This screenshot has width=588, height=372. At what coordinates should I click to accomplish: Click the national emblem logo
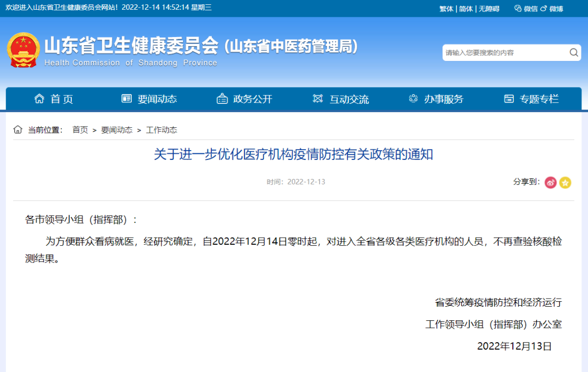point(23,50)
